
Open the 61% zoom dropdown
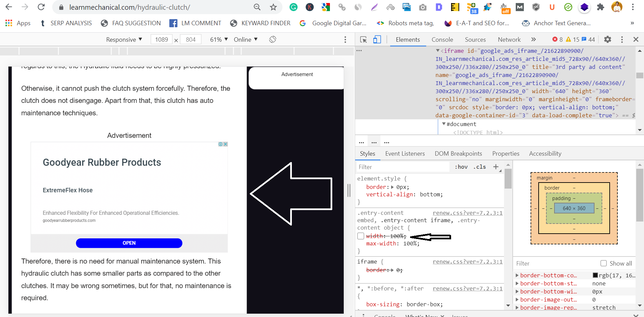coord(219,40)
